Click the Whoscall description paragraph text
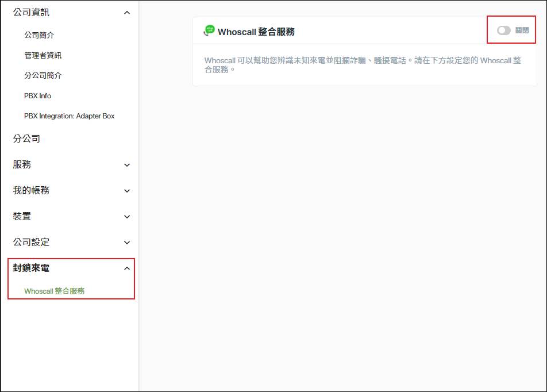This screenshot has height=392, width=547. point(363,65)
